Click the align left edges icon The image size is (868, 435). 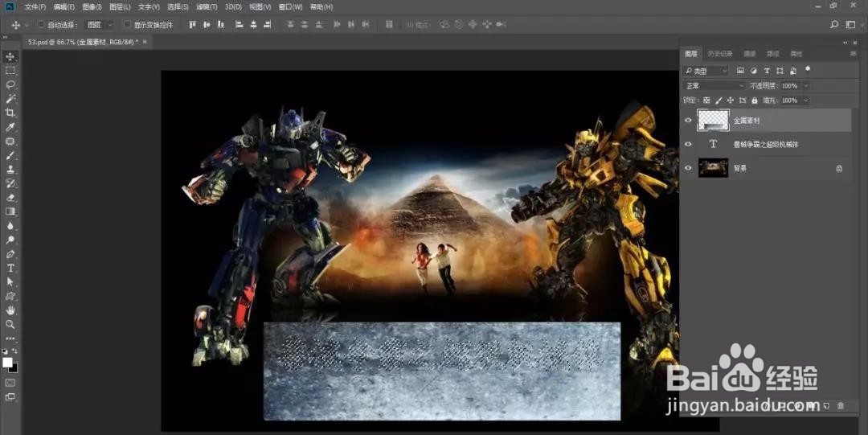240,24
